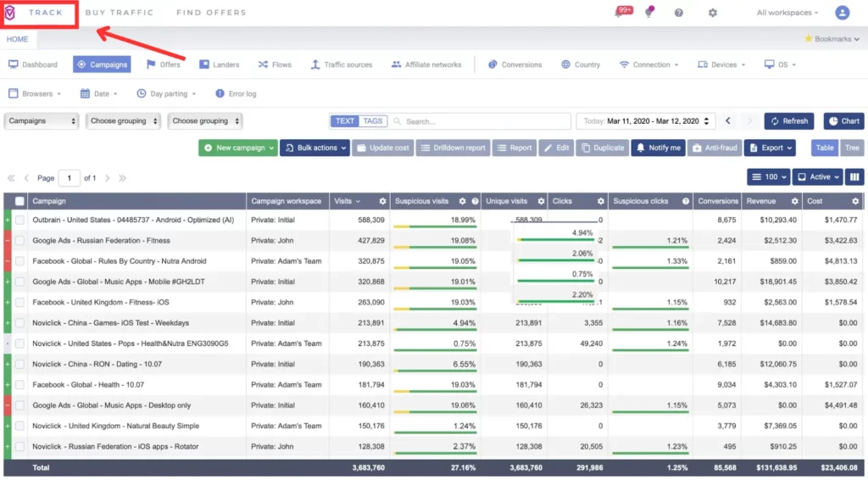Check the Outbrain United States campaign row
This screenshot has width=868, height=480.
20,220
